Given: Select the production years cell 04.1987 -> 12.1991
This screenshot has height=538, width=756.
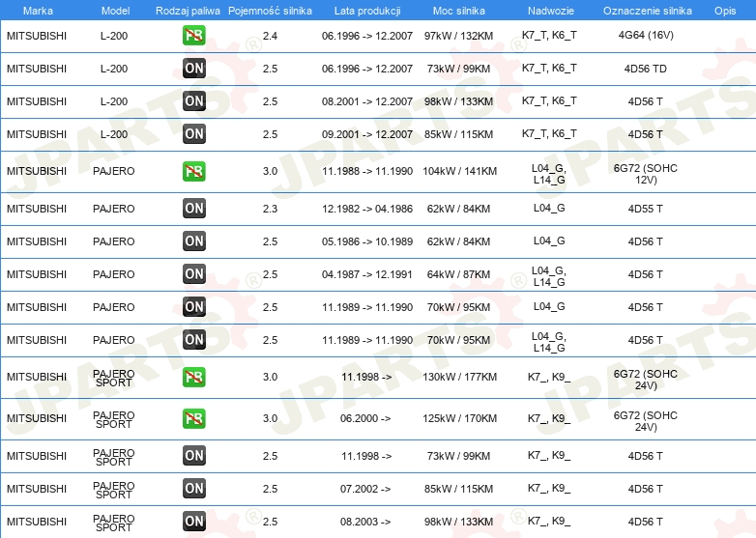Looking at the screenshot, I should [367, 274].
